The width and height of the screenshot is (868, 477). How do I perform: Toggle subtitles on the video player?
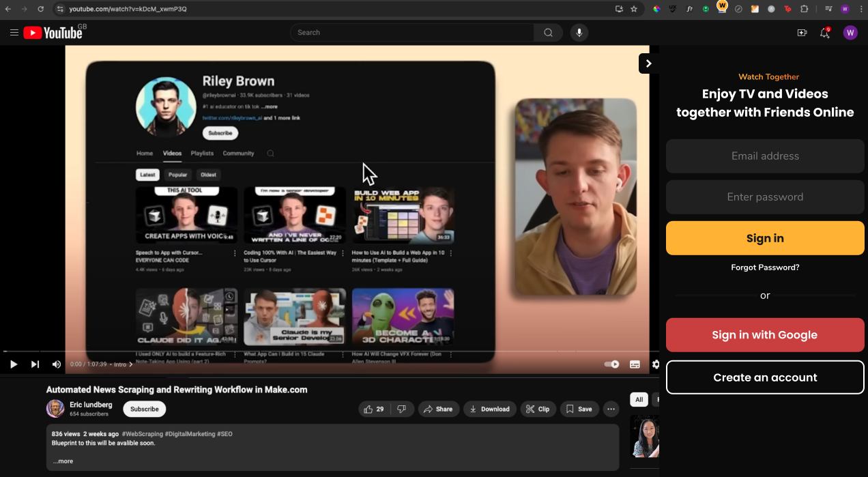click(635, 364)
